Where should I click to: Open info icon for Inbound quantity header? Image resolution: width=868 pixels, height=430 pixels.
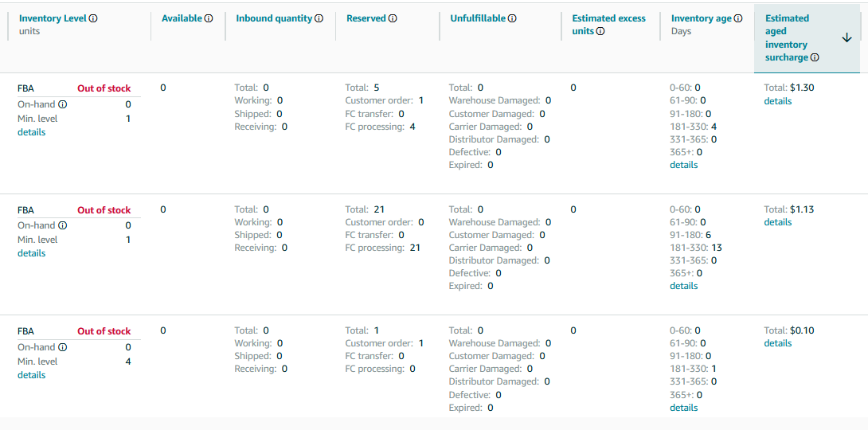pyautogui.click(x=319, y=18)
